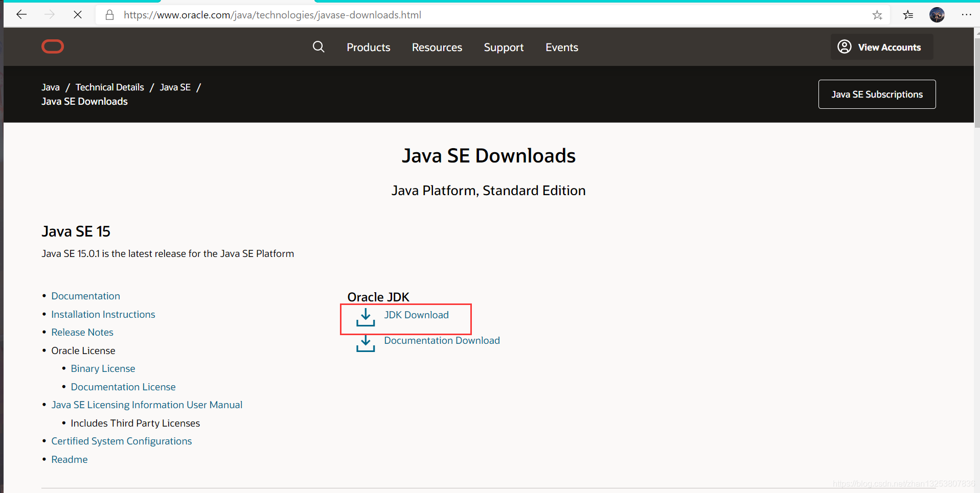
Task: Open the Documentation link in the list
Action: tap(86, 296)
